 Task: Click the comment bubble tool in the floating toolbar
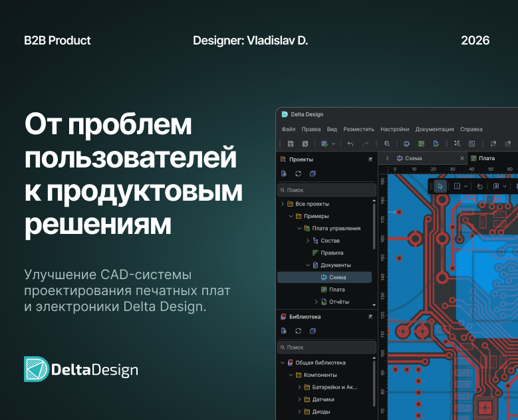(496, 186)
